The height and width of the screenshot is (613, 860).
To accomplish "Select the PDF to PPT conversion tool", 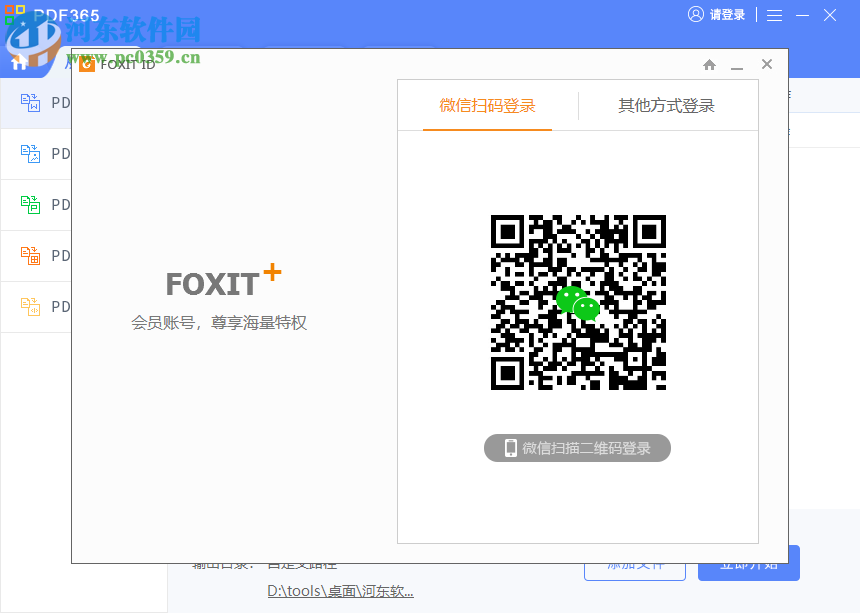I will pos(40,204).
